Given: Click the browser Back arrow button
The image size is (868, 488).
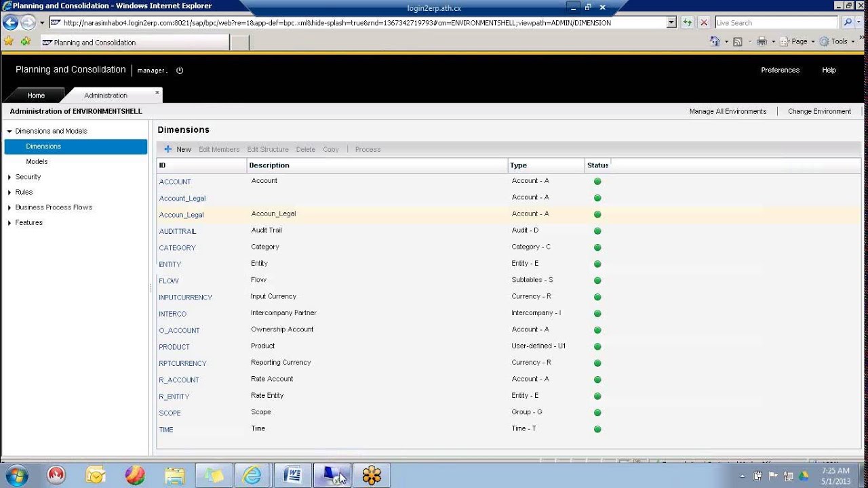Looking at the screenshot, I should (x=10, y=22).
